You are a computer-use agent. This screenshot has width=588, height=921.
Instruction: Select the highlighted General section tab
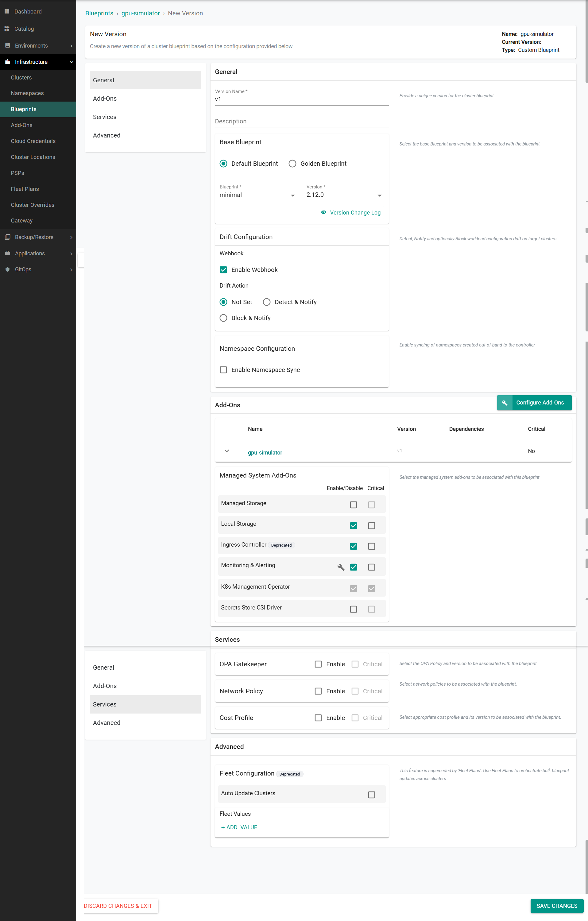pos(145,80)
